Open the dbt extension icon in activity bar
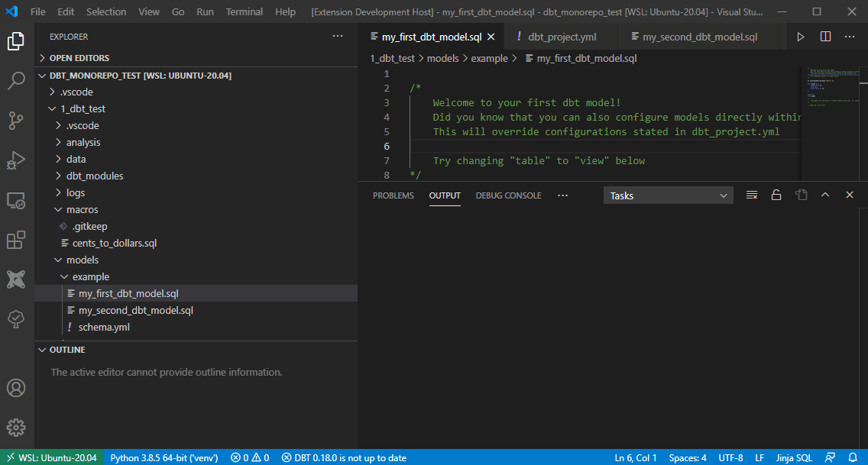Image resolution: width=868 pixels, height=465 pixels. pyautogui.click(x=16, y=279)
